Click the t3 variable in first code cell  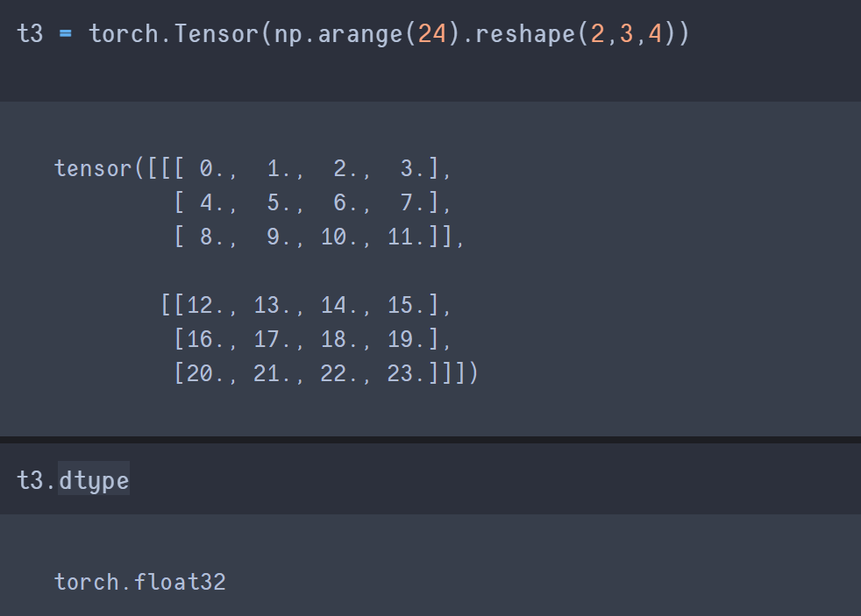tap(30, 34)
